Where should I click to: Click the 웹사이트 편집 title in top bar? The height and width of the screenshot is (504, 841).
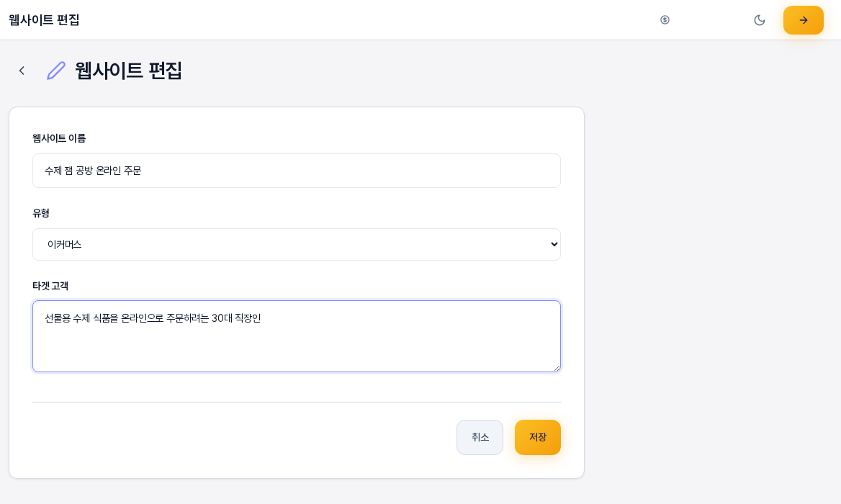44,20
